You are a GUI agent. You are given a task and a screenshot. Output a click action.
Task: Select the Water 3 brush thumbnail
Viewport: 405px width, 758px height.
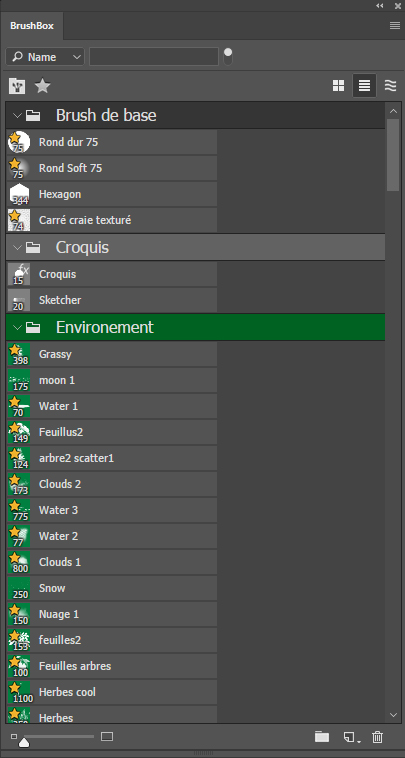tap(19, 510)
